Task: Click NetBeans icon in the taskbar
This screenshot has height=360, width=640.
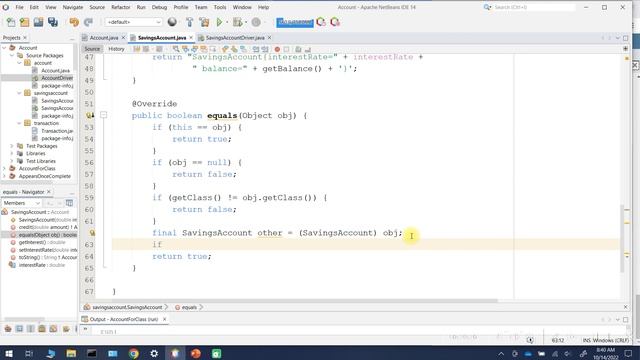Action: (175, 353)
